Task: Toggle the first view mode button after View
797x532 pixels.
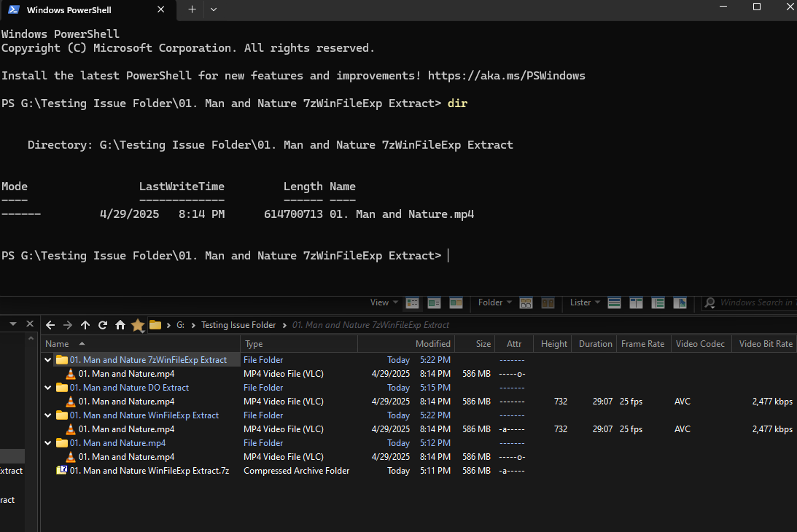Action: click(413, 302)
